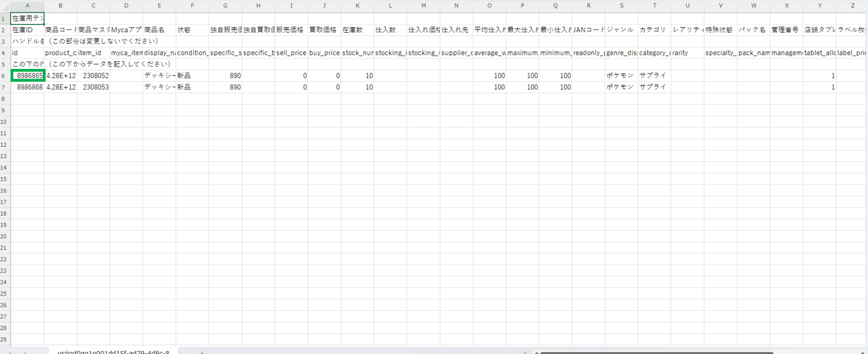Select the 在庫ID header cell
This screenshot has width=868, height=354.
[27, 29]
